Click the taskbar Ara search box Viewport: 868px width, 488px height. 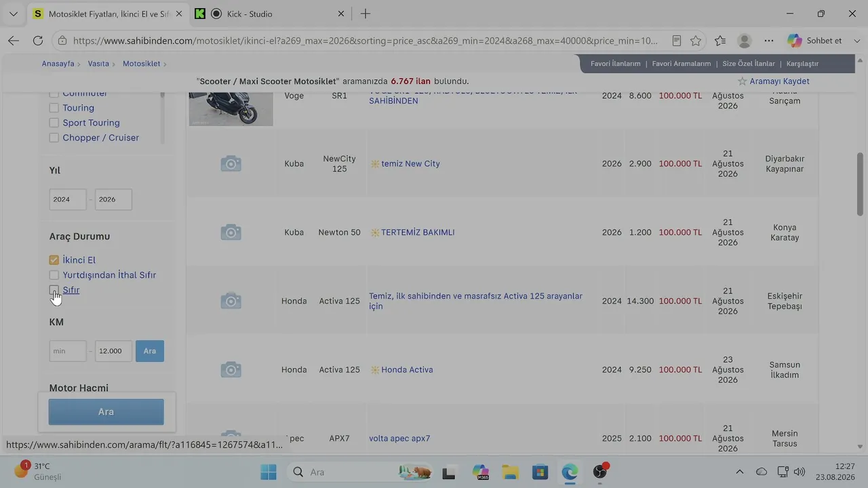tap(359, 472)
